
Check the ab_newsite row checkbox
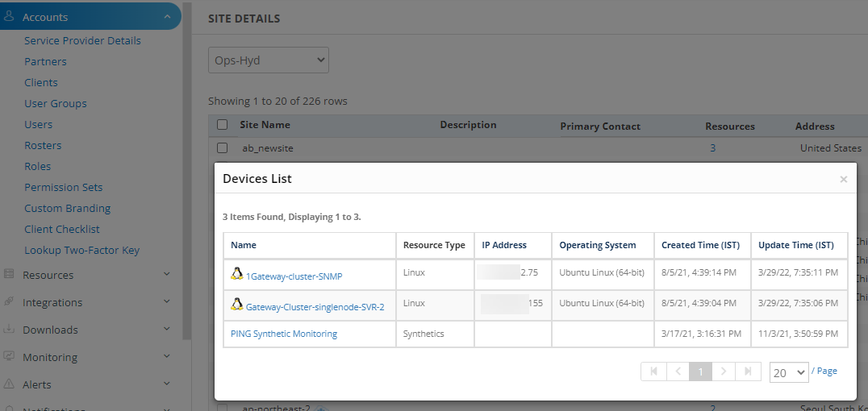coord(223,147)
